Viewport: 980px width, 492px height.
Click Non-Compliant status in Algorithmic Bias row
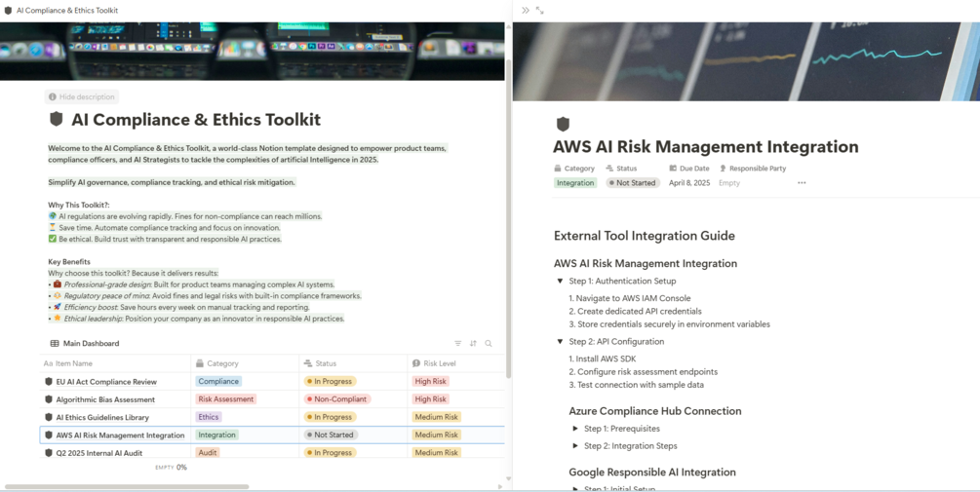pos(337,399)
